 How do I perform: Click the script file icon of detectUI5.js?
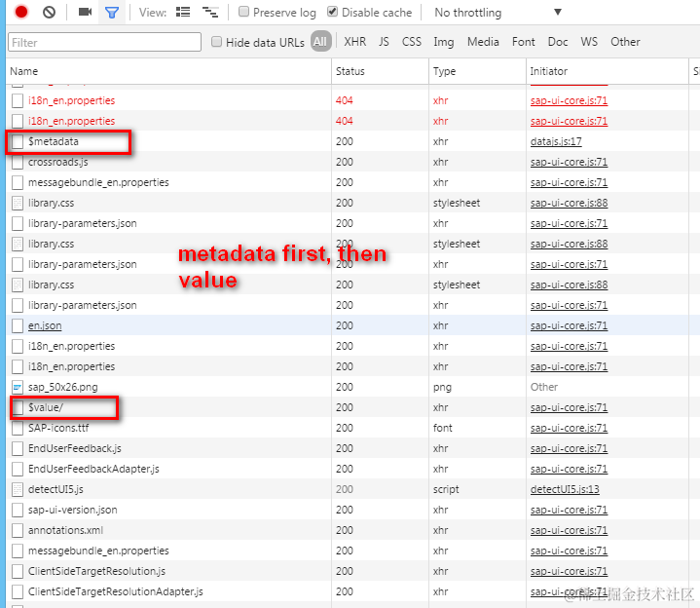click(x=18, y=490)
